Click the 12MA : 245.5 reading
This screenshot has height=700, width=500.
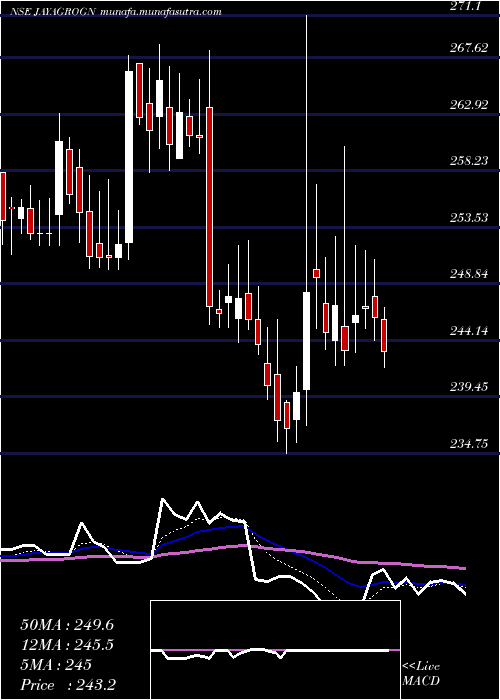(x=67, y=645)
